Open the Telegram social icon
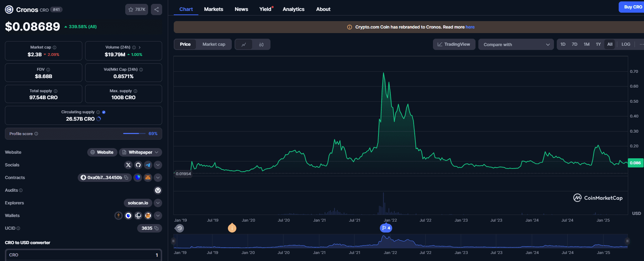 [x=148, y=165]
